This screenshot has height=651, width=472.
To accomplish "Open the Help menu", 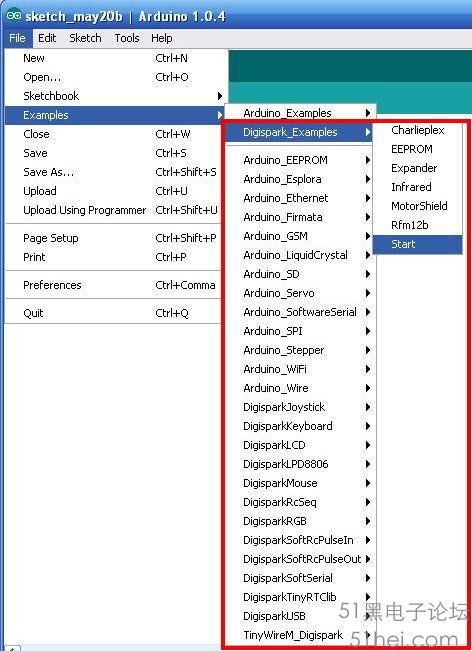I will [161, 38].
